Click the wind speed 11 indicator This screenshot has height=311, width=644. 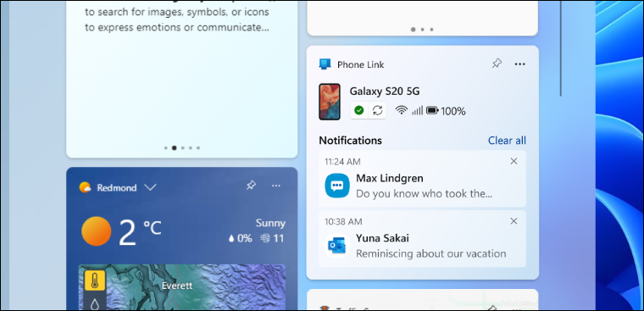(272, 238)
